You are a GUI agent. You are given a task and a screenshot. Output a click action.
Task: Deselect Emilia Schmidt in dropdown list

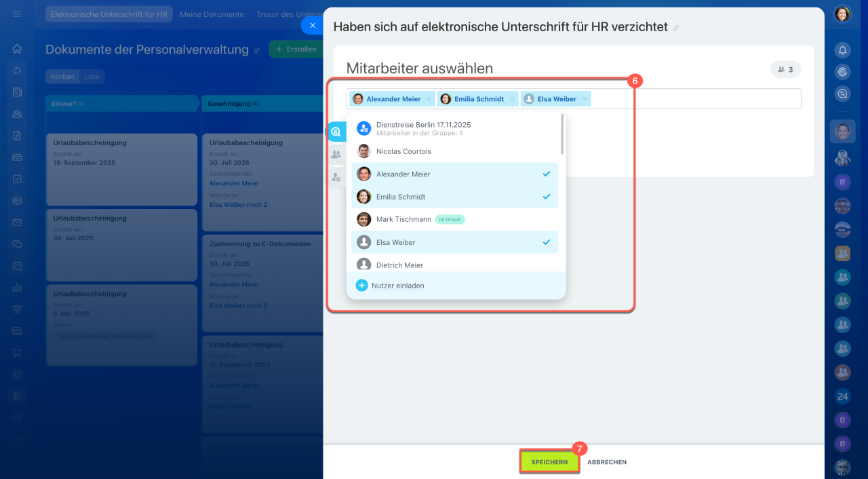[454, 197]
